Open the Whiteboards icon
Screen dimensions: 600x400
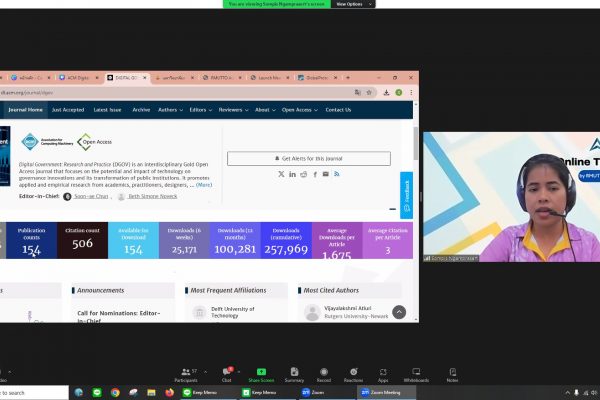coord(416,372)
